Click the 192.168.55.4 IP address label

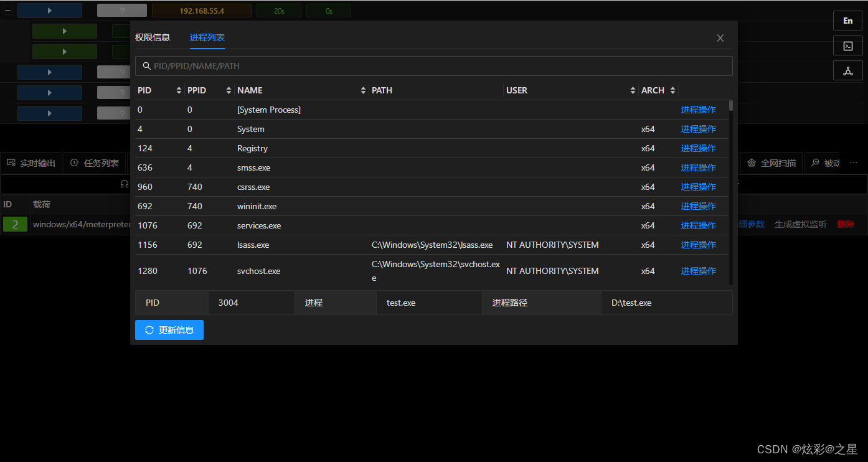[x=202, y=11]
